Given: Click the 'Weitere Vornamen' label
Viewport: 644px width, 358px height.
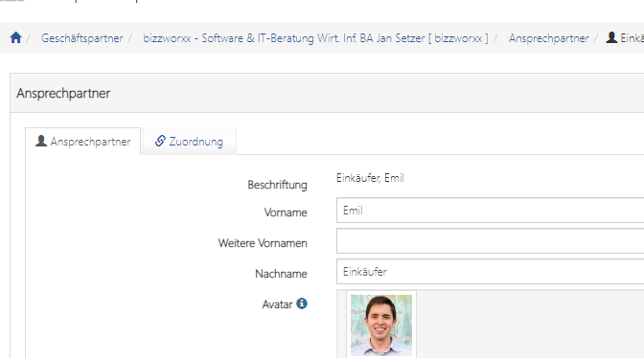Looking at the screenshot, I should [263, 243].
